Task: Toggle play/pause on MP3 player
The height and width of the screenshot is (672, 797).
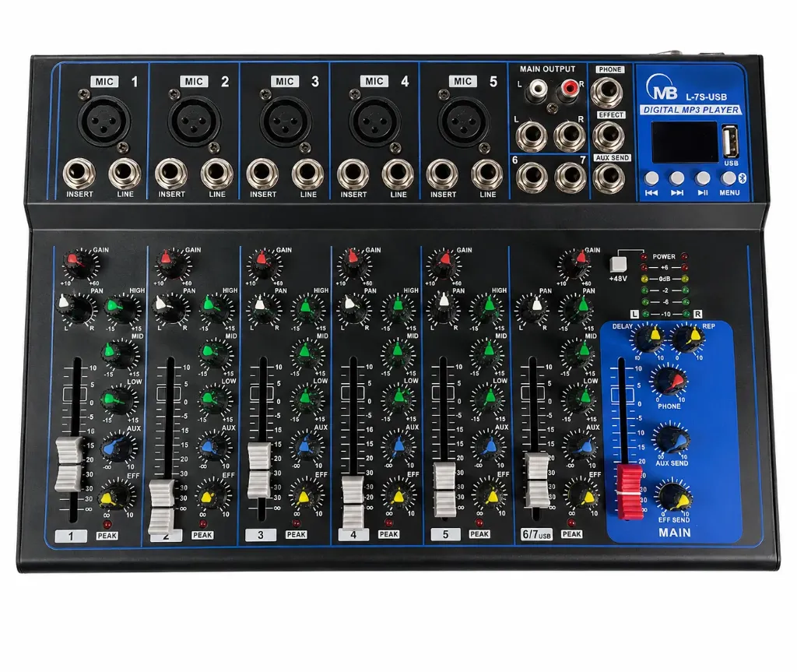Action: coord(703,178)
